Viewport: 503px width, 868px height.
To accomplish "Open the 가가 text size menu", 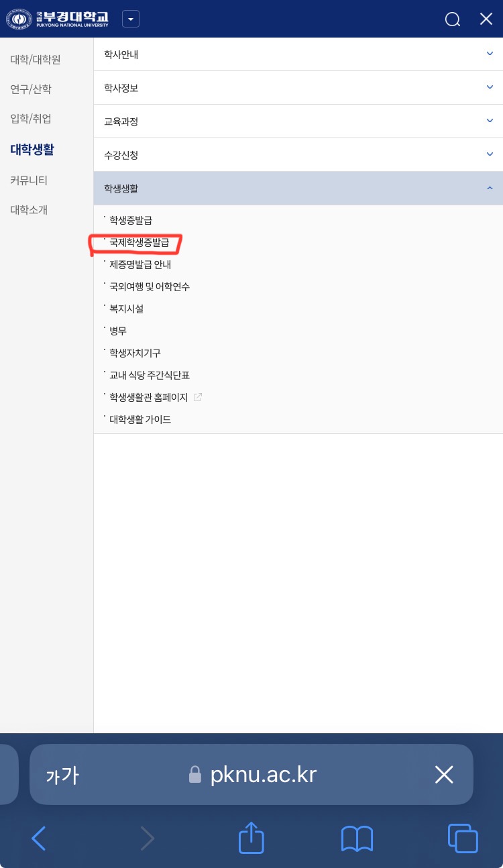I will coord(62,776).
